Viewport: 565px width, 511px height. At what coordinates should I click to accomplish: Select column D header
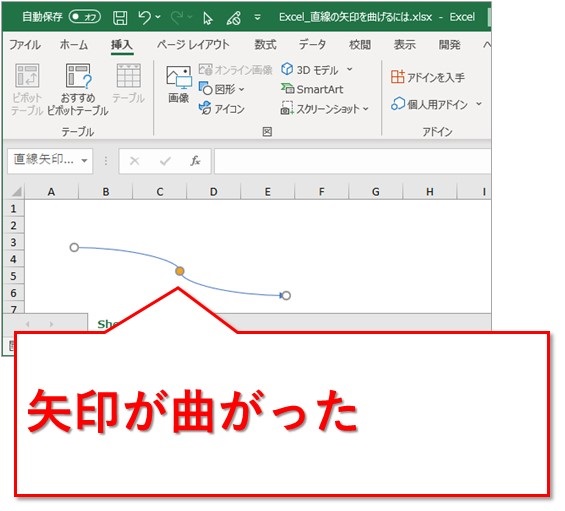214,192
